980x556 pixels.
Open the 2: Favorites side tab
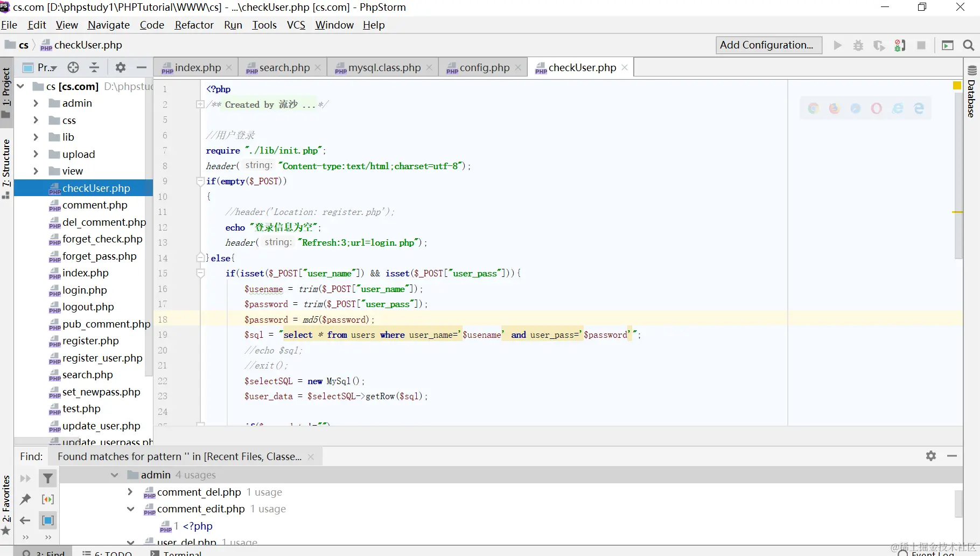pyautogui.click(x=6, y=505)
